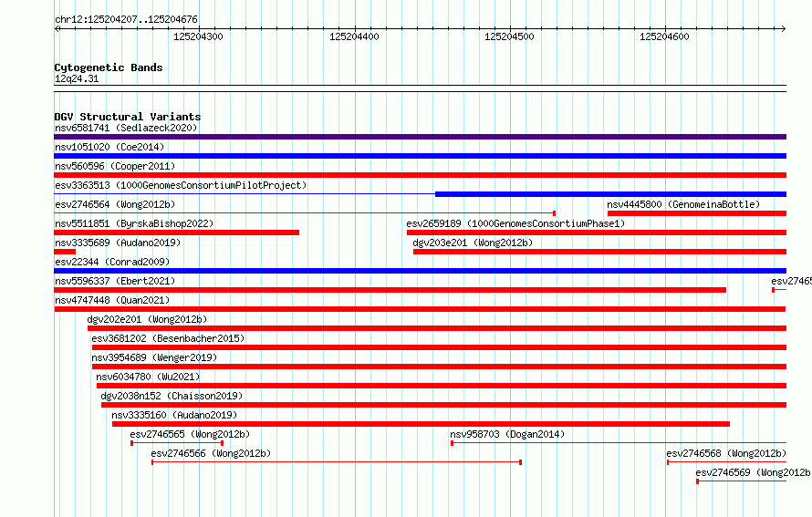Select the thick blue esv3363513 bar segment
This screenshot has width=812, height=517.
click(x=610, y=194)
